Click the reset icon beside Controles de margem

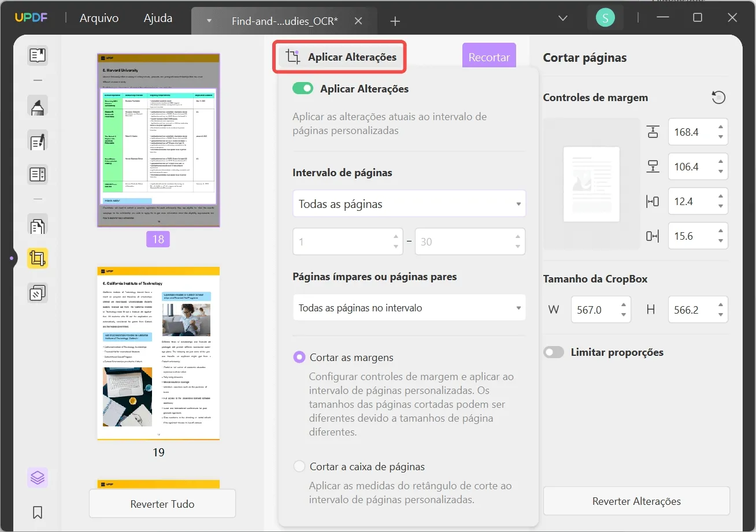(718, 97)
